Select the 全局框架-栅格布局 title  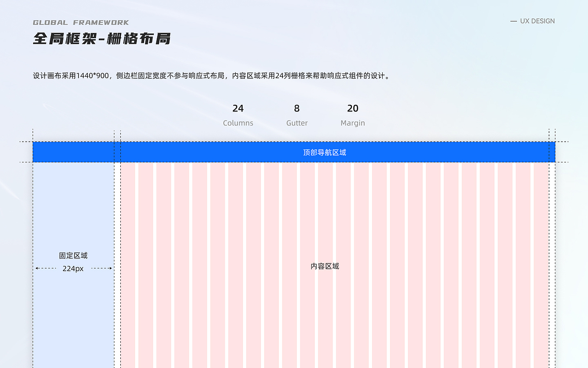pyautogui.click(x=102, y=39)
